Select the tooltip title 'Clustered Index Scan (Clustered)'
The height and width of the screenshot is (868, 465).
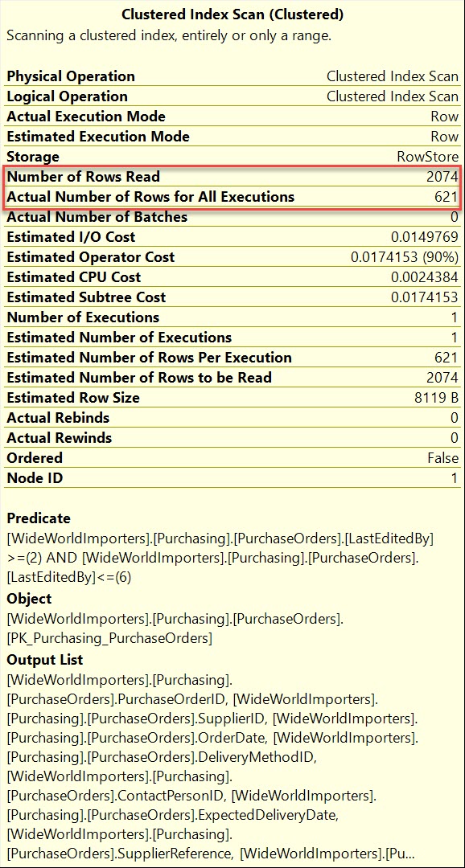(x=232, y=14)
